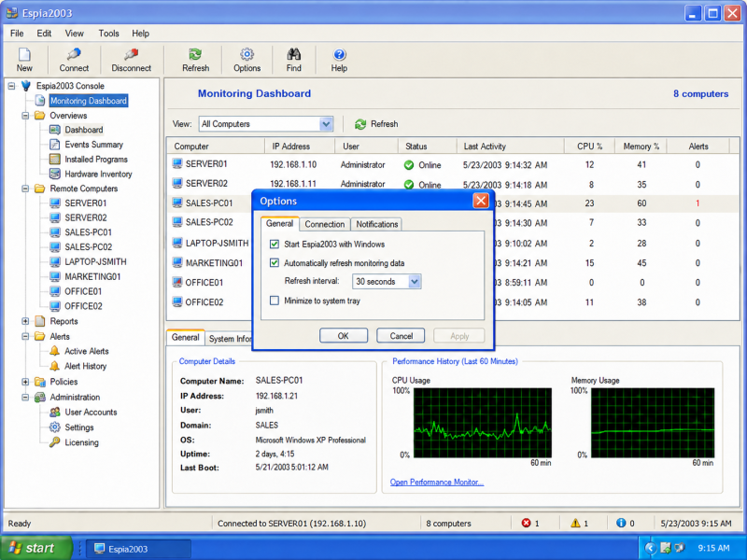Screen dimensions: 747x560
Task: Sort by Computer column header
Action: coord(216,147)
